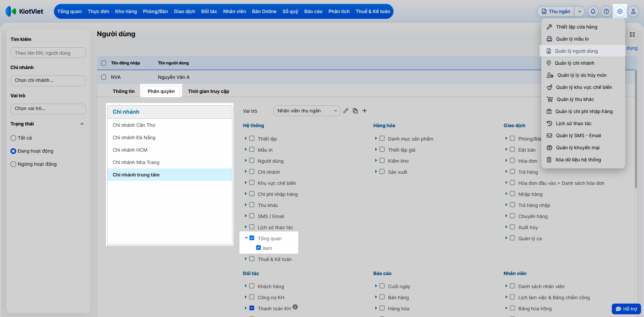Tick the NVA user row checkbox
Screen dimensions: 644x317
click(104, 77)
